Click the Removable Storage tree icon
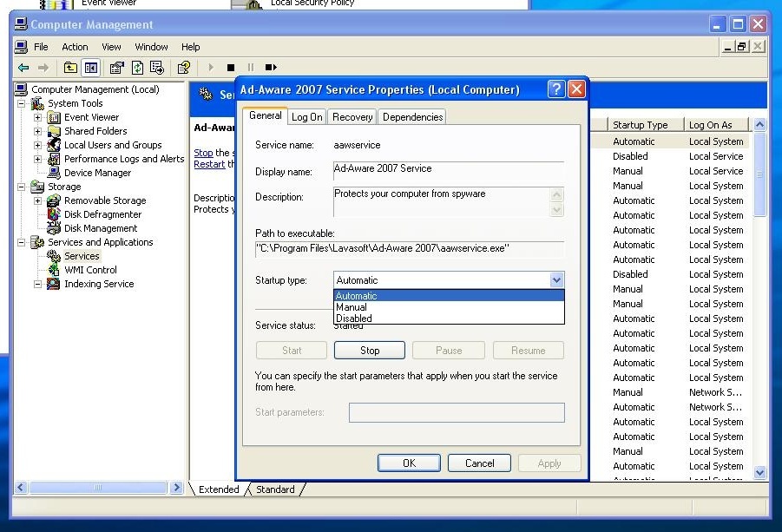The height and width of the screenshot is (532, 782). pos(54,201)
